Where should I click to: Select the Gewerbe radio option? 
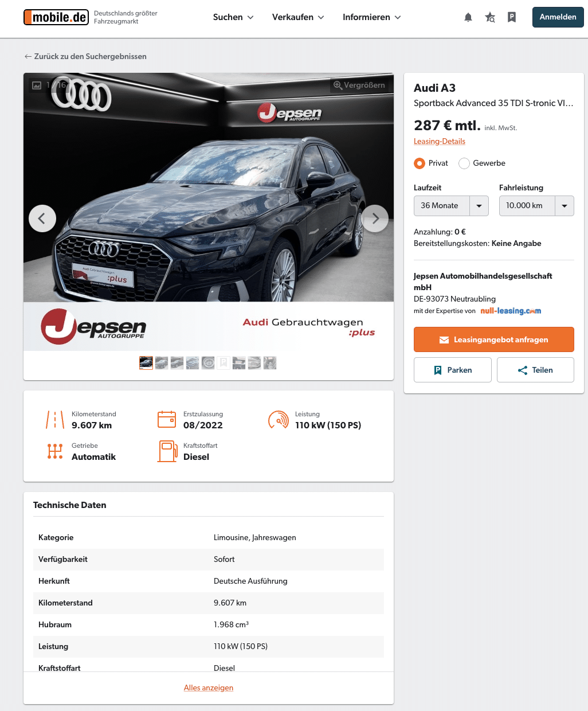tap(464, 163)
